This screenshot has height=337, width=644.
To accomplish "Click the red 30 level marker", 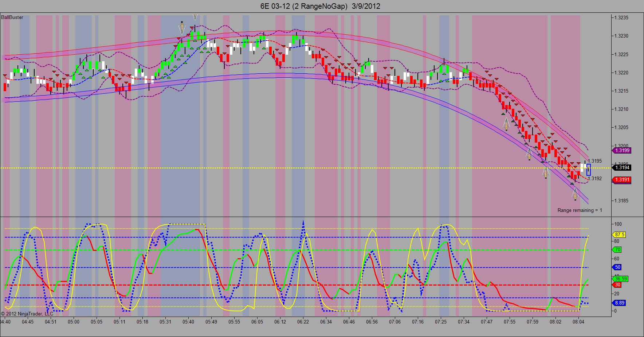I will 617,285.
